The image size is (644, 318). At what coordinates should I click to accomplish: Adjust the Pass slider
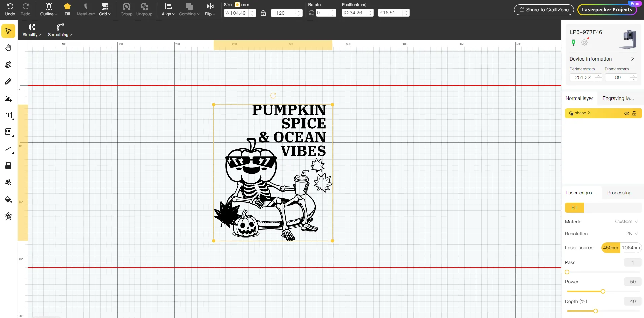click(567, 272)
